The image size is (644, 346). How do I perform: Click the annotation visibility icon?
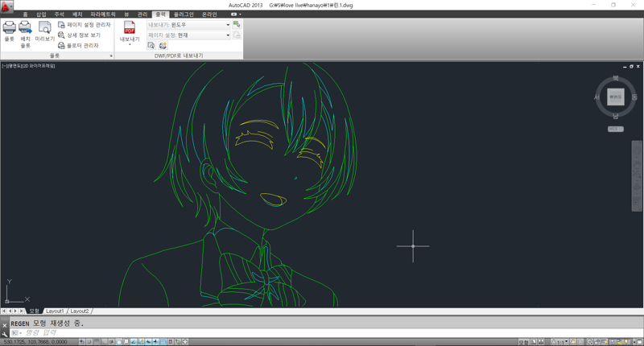pos(573,342)
